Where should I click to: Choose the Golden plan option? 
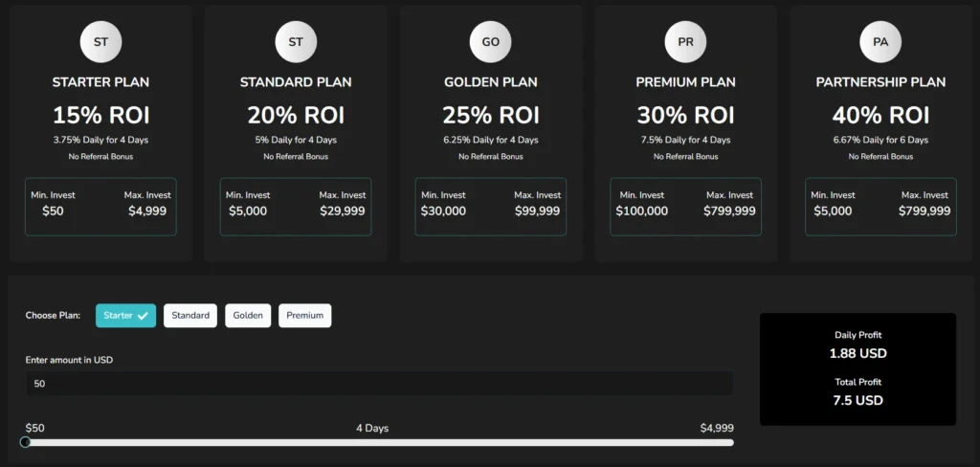pos(248,316)
